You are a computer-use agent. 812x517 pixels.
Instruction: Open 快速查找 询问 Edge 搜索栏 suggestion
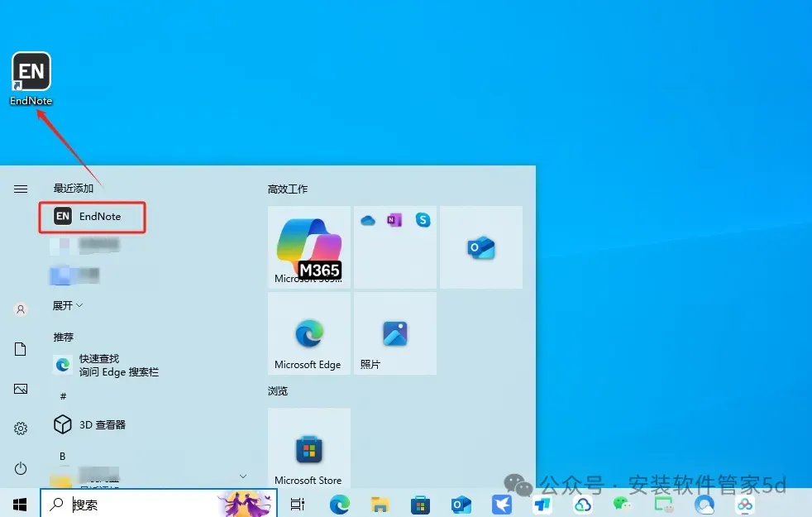107,366
